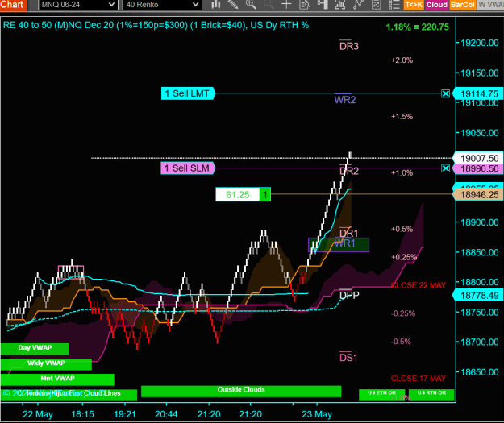Click the DR3 pivot label

click(349, 46)
